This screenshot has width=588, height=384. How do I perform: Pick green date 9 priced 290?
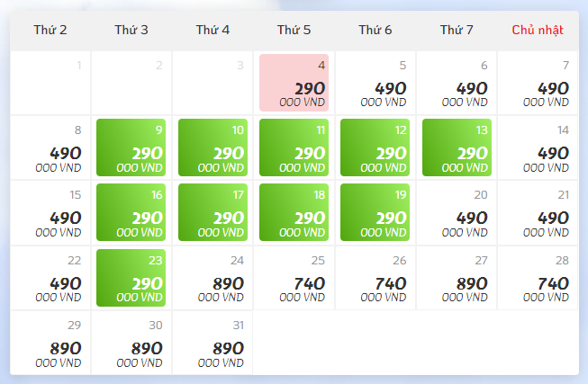131,147
